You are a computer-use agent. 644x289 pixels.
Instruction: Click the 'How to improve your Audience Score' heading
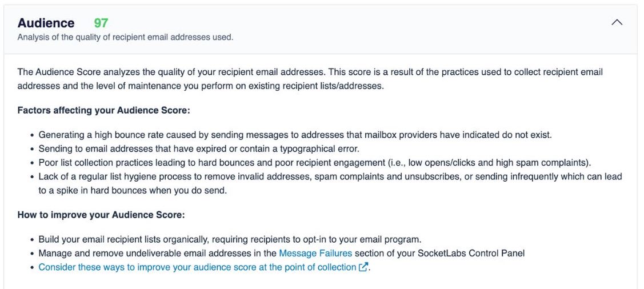tap(101, 215)
